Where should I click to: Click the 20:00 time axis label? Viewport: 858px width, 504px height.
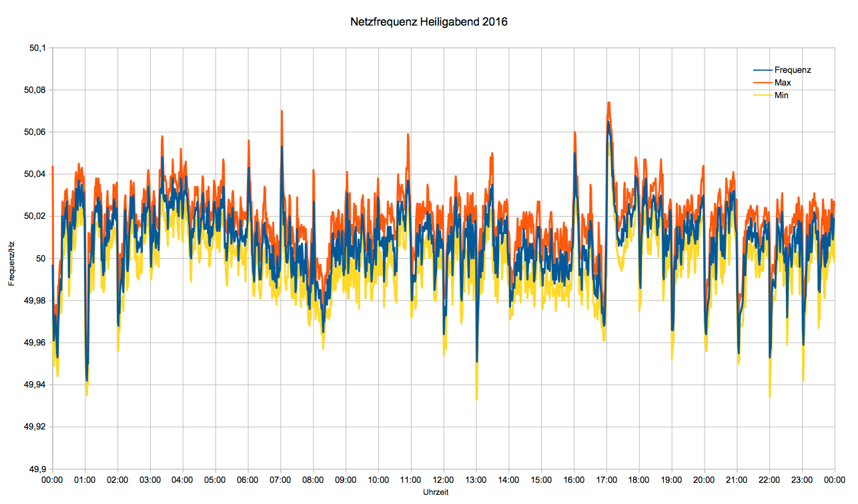(x=705, y=479)
